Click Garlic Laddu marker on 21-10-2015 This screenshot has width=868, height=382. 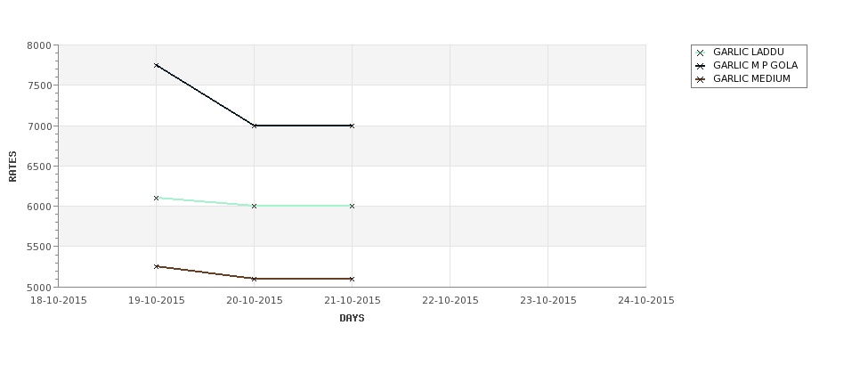[x=352, y=206]
